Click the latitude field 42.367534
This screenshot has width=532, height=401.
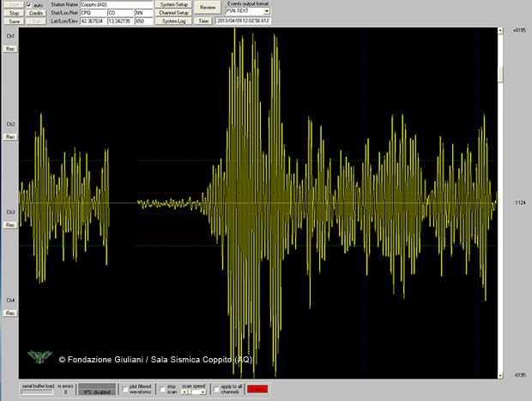click(x=94, y=21)
